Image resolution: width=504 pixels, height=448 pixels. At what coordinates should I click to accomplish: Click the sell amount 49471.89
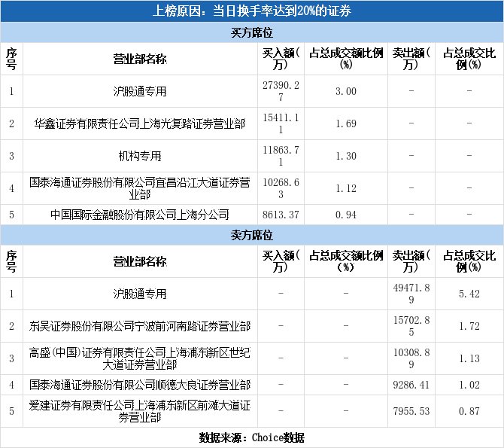click(411, 294)
